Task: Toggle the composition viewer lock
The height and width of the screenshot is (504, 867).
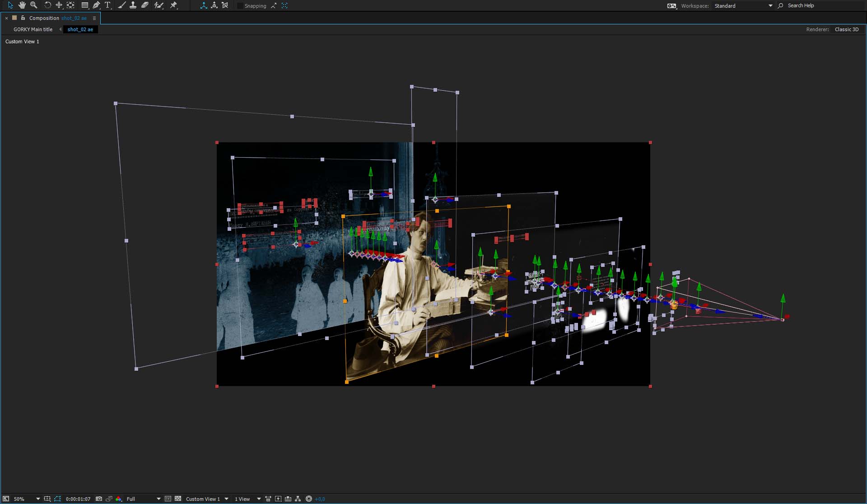Action: click(x=23, y=18)
